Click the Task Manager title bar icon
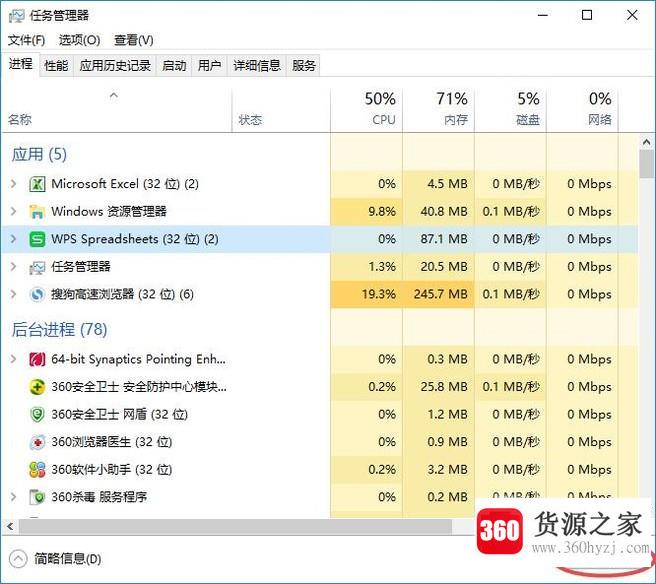Screen dimensions: 656x584 click(17, 16)
